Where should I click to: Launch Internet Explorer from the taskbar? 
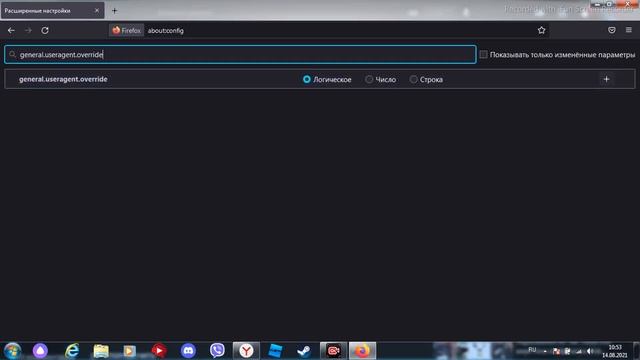pyautogui.click(x=72, y=351)
